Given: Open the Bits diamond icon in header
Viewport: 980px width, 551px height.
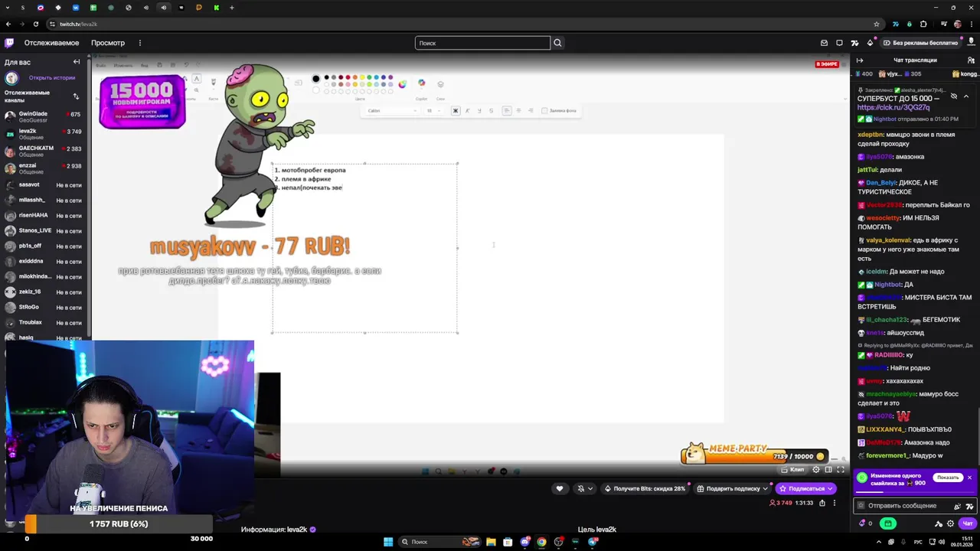Looking at the screenshot, I should 870,43.
